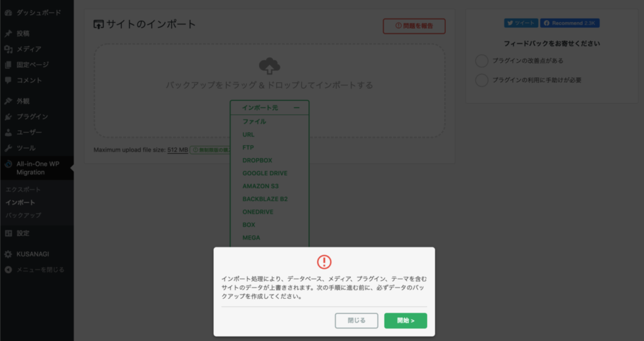
Task: Click the 閉じる button in dialog
Action: pos(357,320)
